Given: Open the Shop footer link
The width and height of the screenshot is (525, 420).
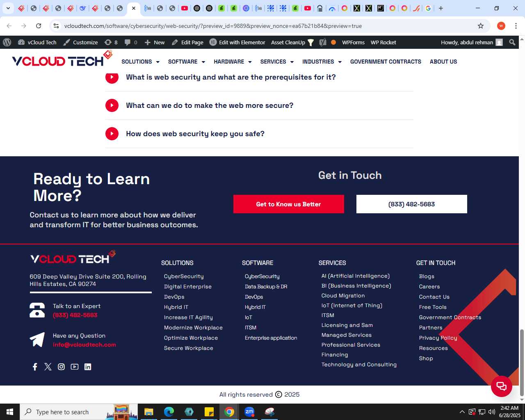Looking at the screenshot, I should [x=426, y=358].
